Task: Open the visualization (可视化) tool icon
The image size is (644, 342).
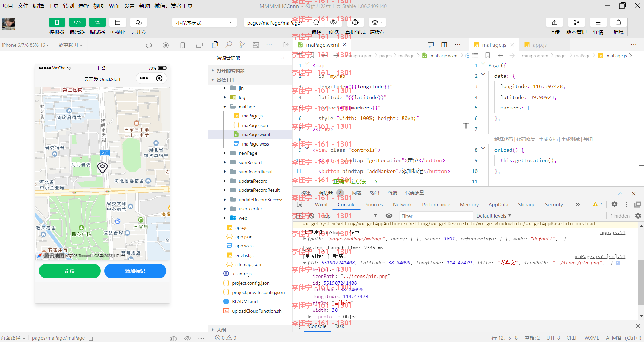Action: pos(117,22)
